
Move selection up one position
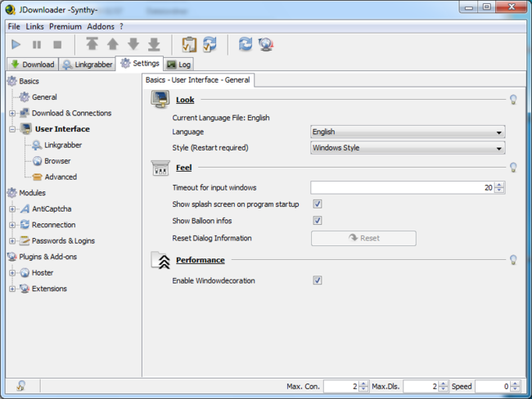click(113, 44)
